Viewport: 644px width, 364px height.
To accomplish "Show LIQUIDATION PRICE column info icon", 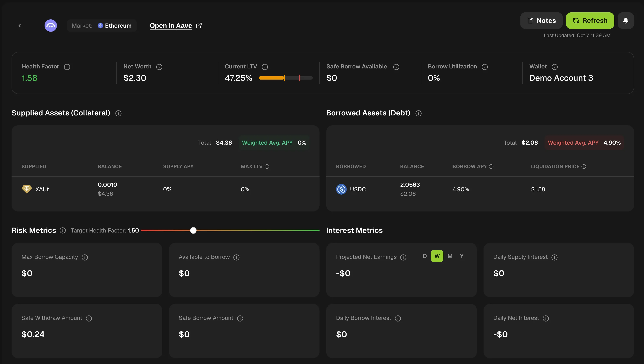I will (x=584, y=167).
